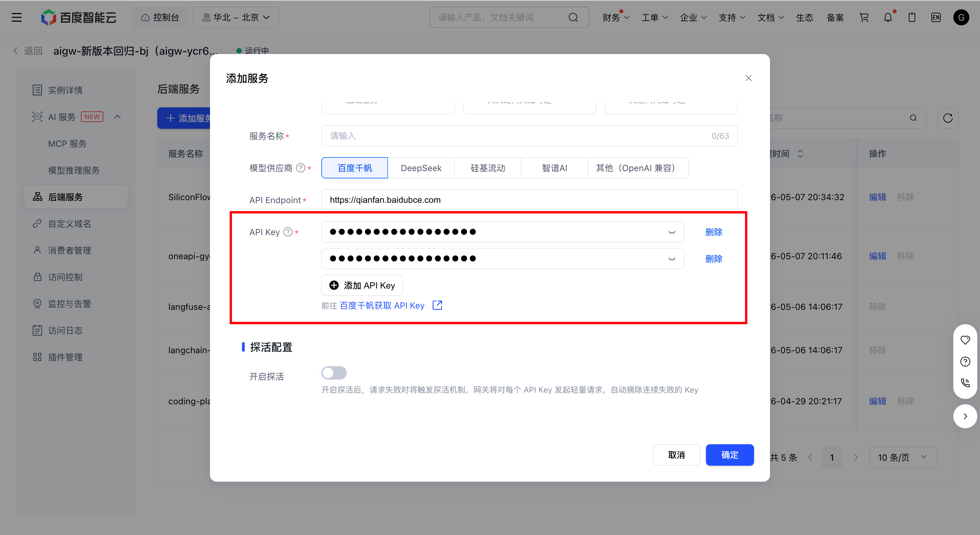
Task: Click into the 服务名称 input field
Action: (x=529, y=136)
